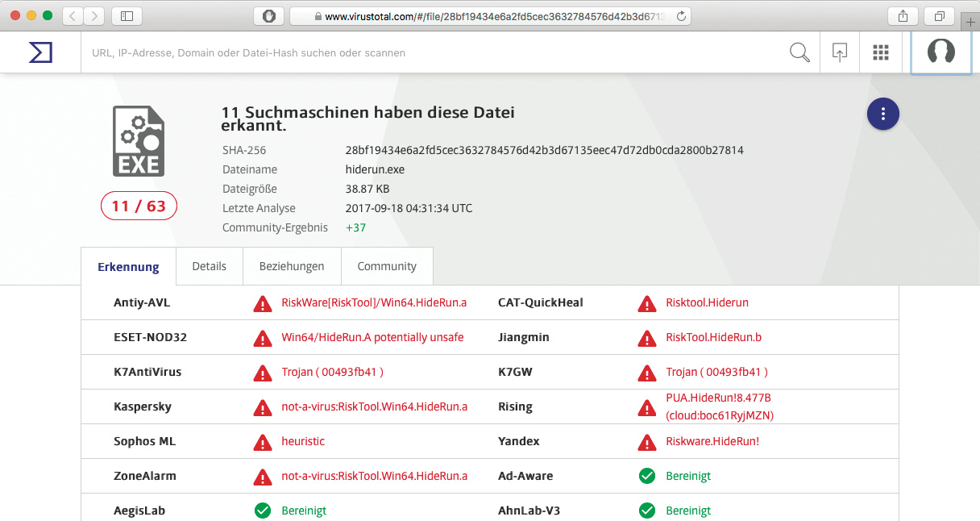Screen dimensions: 980x521
Task: Open the user profile avatar
Action: pos(941,52)
